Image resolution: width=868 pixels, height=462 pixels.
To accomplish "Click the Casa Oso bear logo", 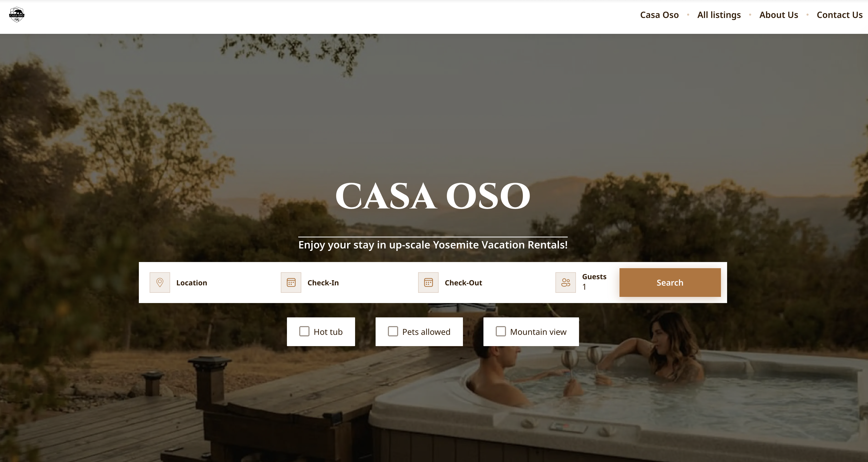I will point(16,15).
